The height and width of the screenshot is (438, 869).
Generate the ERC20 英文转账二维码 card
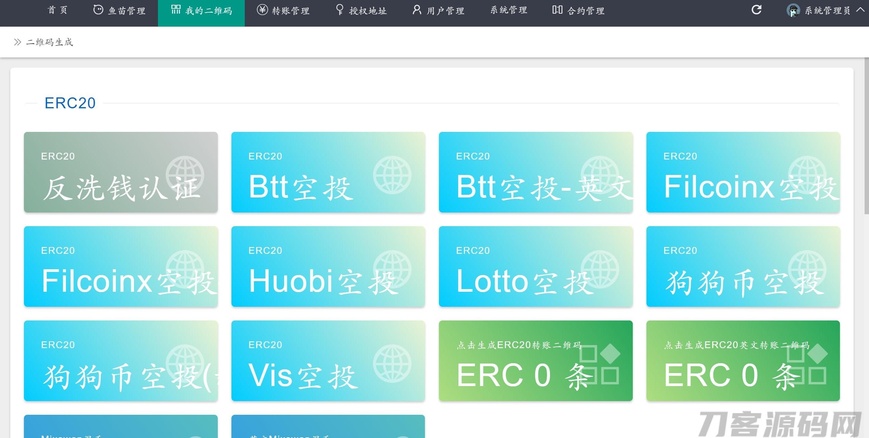pos(742,361)
